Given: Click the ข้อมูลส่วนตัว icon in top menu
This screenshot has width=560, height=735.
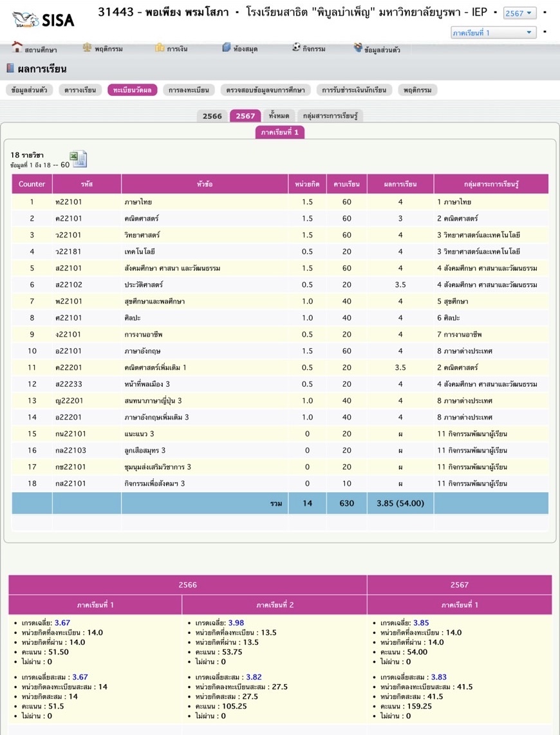Looking at the screenshot, I should (x=358, y=48).
